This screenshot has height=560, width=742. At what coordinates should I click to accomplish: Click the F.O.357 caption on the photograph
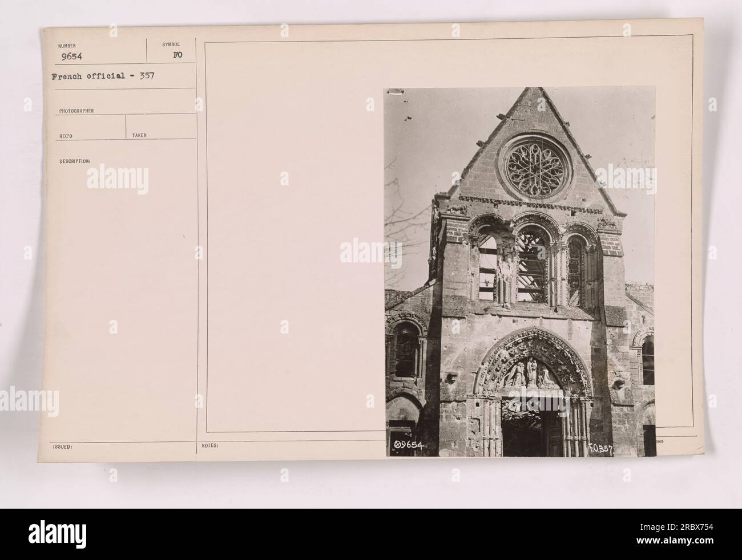pos(601,450)
